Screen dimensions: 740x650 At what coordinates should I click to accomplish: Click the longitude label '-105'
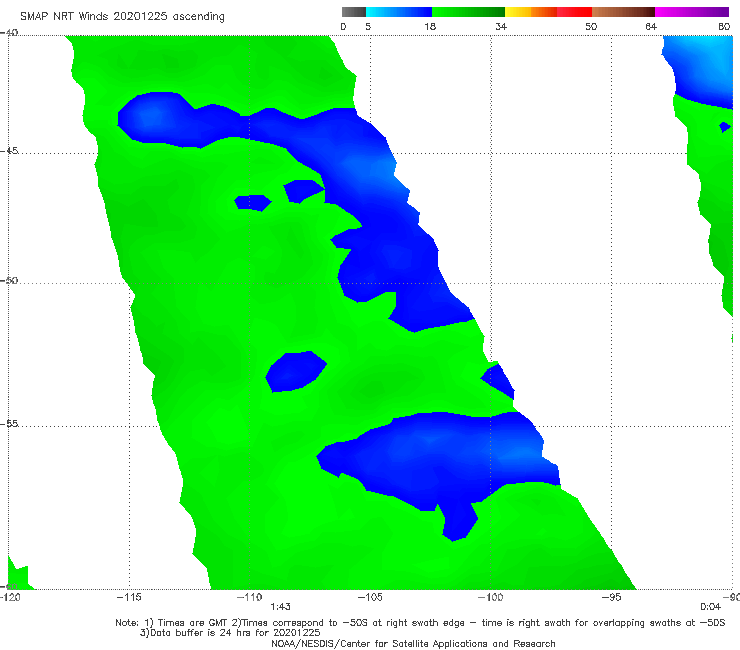370,597
